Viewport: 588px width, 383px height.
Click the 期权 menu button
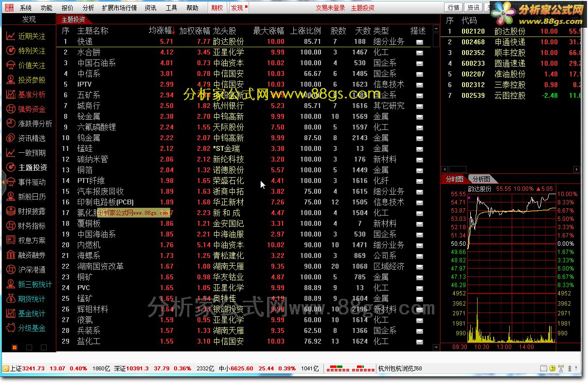click(x=217, y=8)
